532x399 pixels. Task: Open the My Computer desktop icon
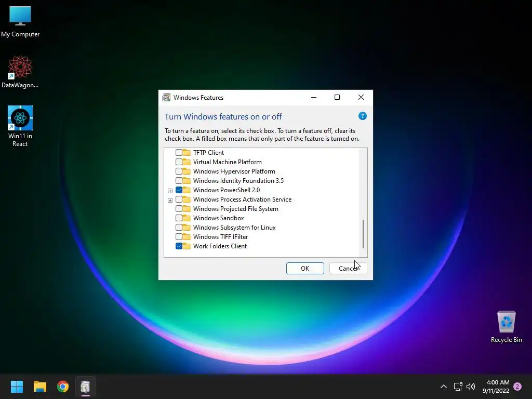point(20,21)
